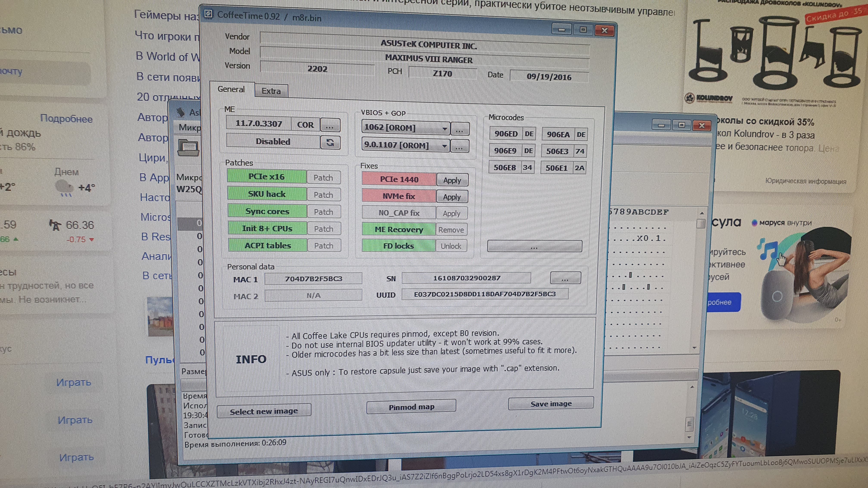The image size is (868, 488).
Task: Expand the 1062 [OROM] VBIOS dropdown
Action: [x=445, y=129]
